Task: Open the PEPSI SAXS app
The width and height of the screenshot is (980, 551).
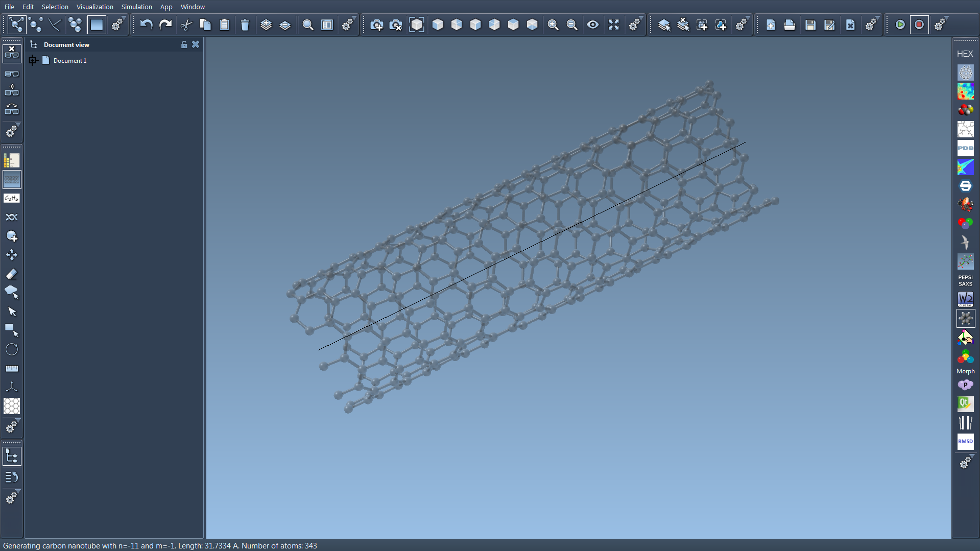Action: tap(965, 280)
